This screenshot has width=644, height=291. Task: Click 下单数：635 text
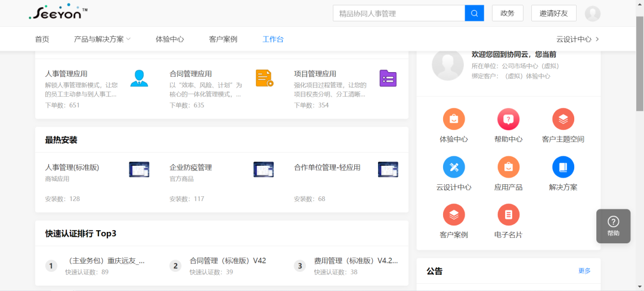click(187, 105)
